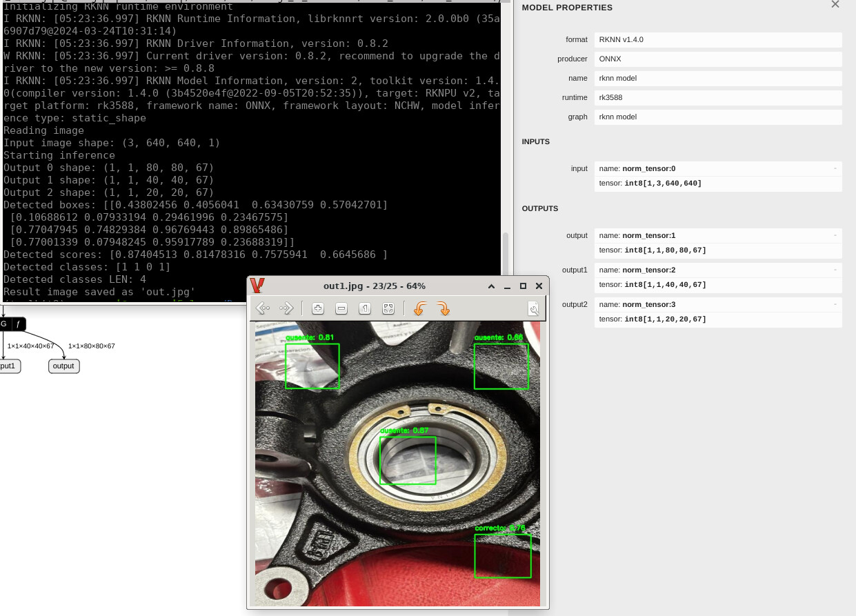Click the runtime field showing rk3588
The height and width of the screenshot is (616, 856).
(717, 97)
